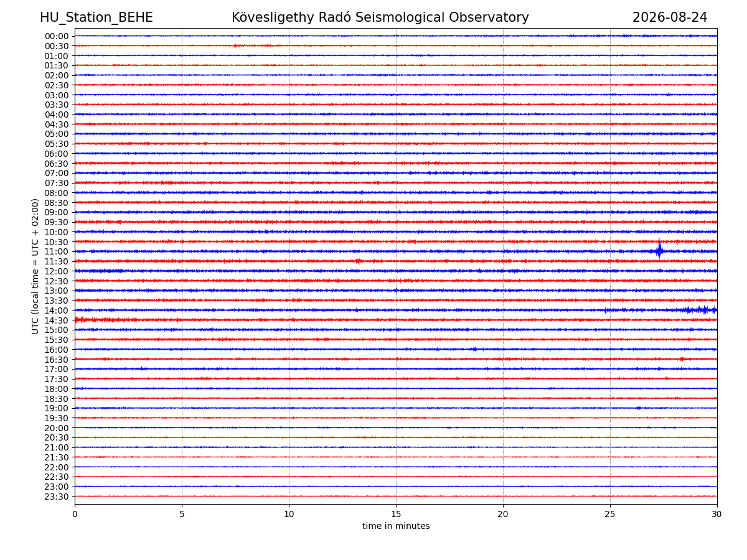Click the 05:30 time label
Viewport: 747px width, 560px height.
(57, 144)
